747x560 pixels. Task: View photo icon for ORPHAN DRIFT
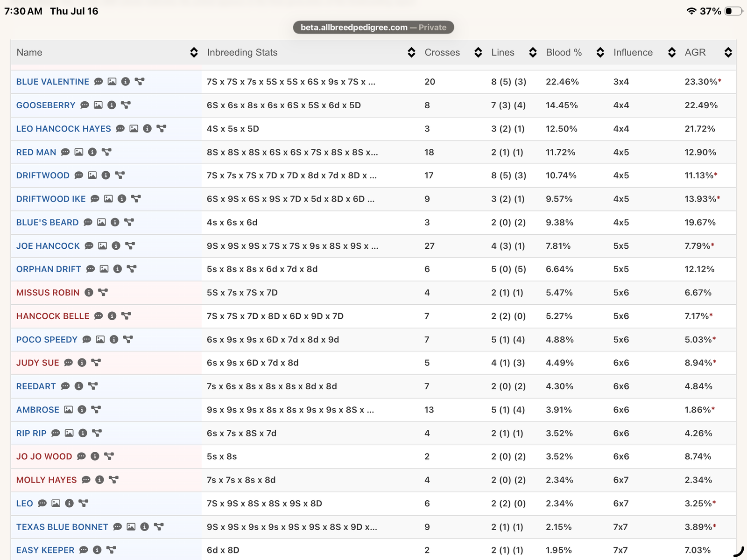[x=104, y=269]
